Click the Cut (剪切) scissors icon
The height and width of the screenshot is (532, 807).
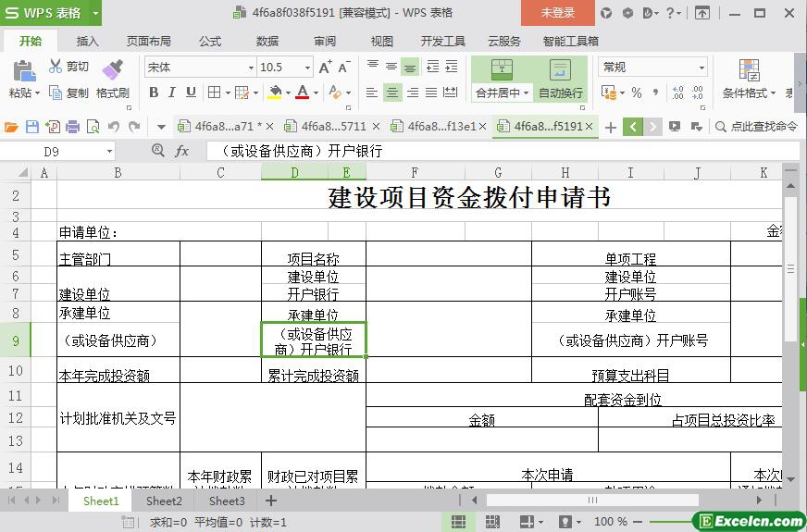point(56,67)
